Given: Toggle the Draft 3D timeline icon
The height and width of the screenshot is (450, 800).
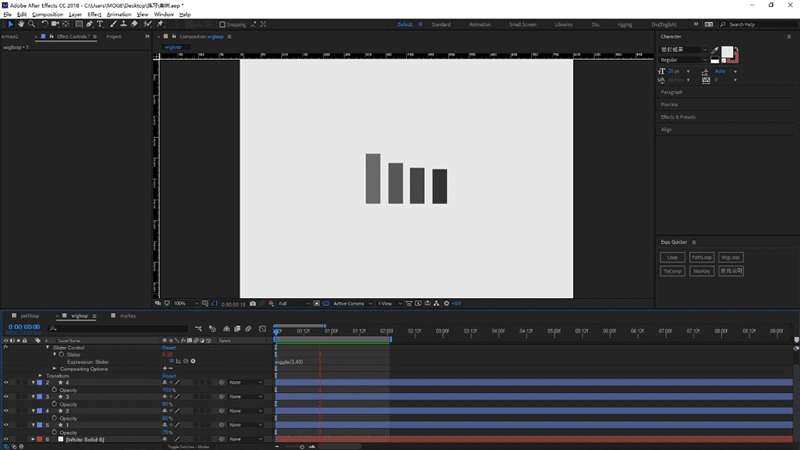Looking at the screenshot, I should pos(213,329).
